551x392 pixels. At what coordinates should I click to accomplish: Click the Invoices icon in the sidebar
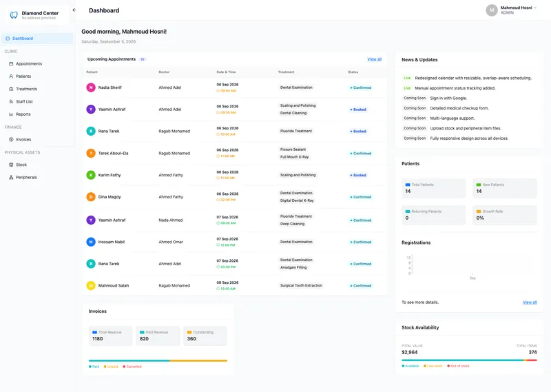click(11, 140)
